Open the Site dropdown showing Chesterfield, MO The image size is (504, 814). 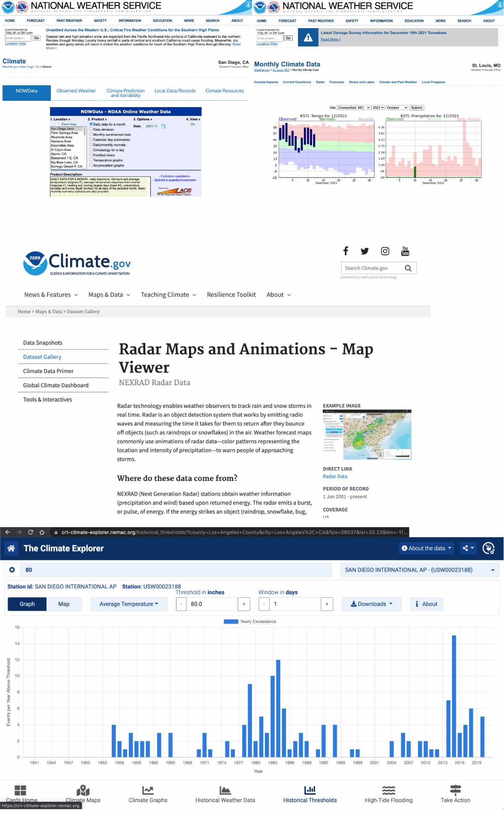(x=354, y=108)
